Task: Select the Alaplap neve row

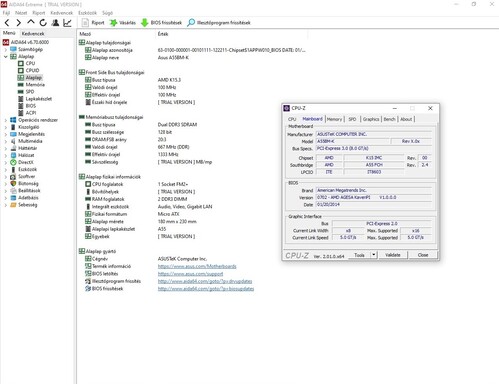Action: 192,58
